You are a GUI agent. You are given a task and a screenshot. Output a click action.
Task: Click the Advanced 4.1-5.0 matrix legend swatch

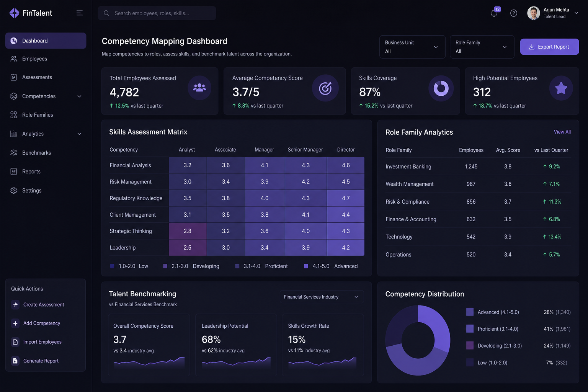click(306, 266)
